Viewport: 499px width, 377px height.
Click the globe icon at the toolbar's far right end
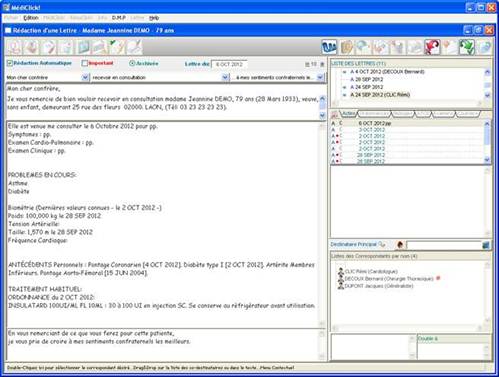[x=484, y=47]
